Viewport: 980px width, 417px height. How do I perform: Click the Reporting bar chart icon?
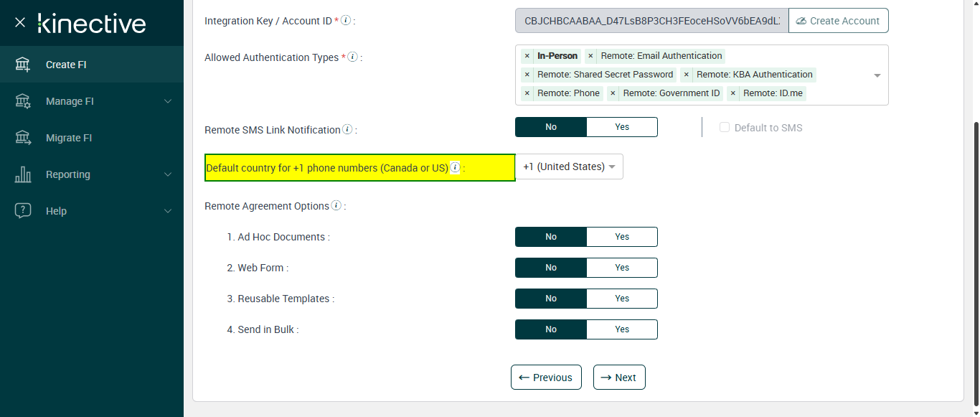point(23,174)
